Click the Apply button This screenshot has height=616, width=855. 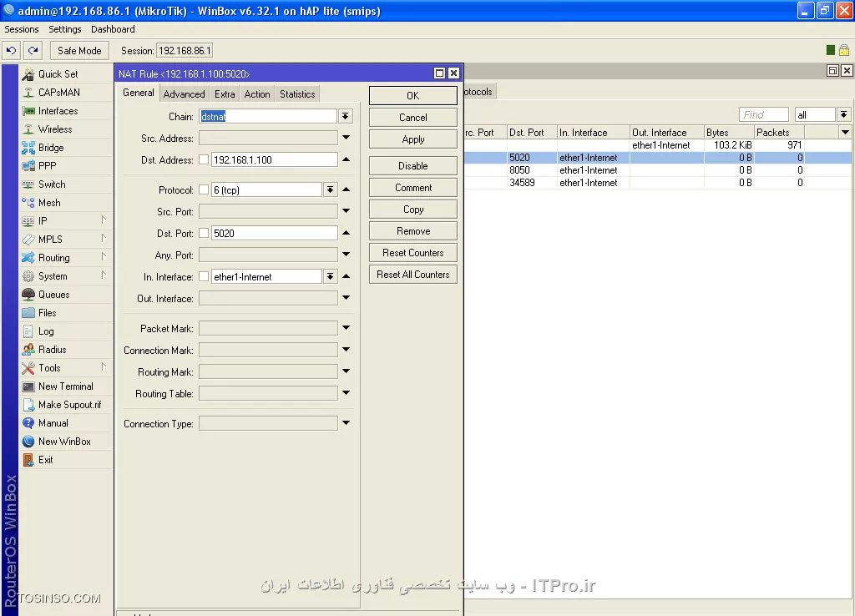412,139
